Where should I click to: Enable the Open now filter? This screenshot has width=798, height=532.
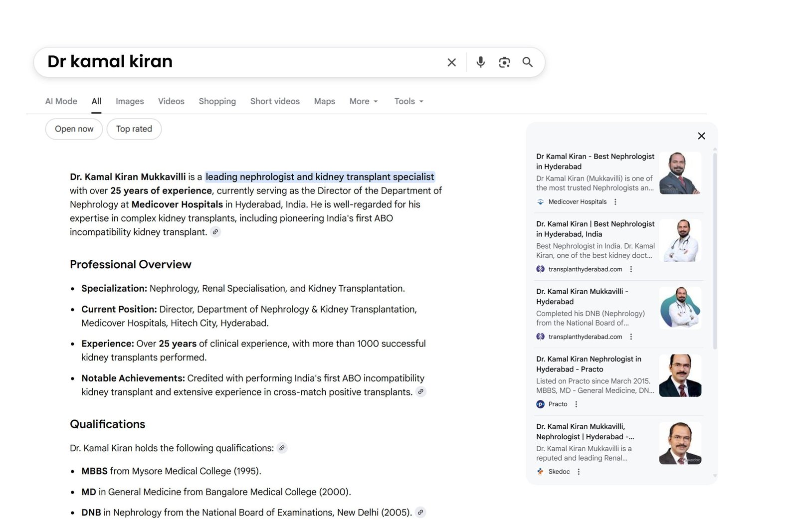pyautogui.click(x=73, y=129)
